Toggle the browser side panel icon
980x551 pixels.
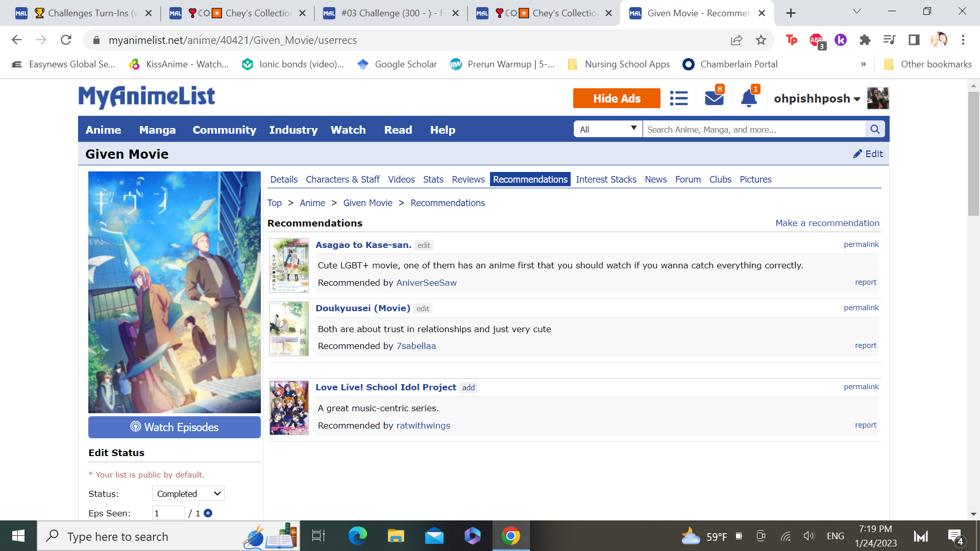pos(914,40)
